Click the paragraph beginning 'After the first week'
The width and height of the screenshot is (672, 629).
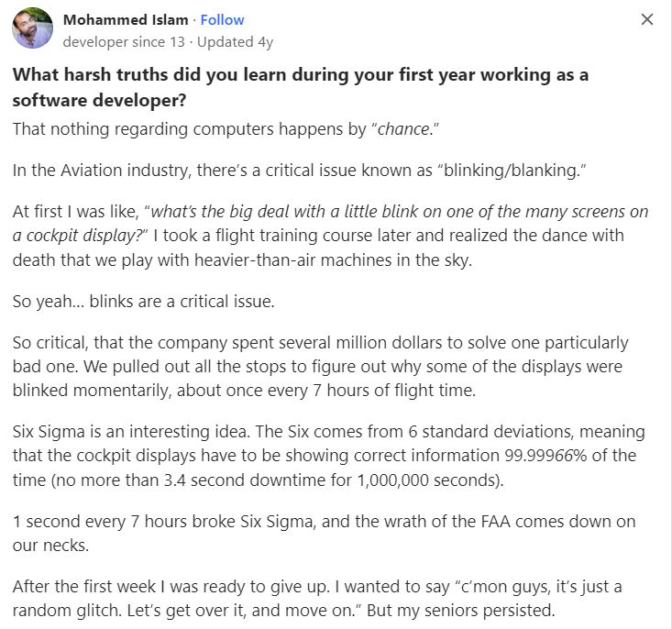(x=317, y=598)
